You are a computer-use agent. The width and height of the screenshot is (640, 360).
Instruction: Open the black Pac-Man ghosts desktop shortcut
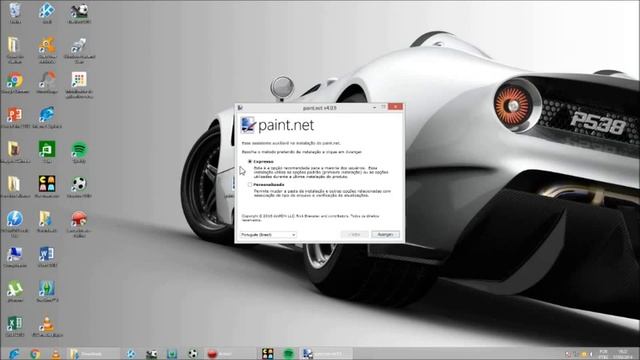[x=47, y=186]
